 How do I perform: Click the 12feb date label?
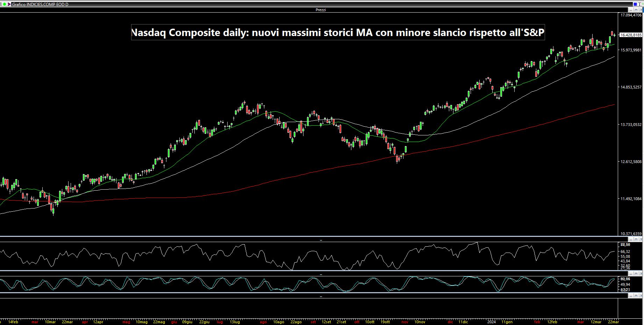[552, 322]
